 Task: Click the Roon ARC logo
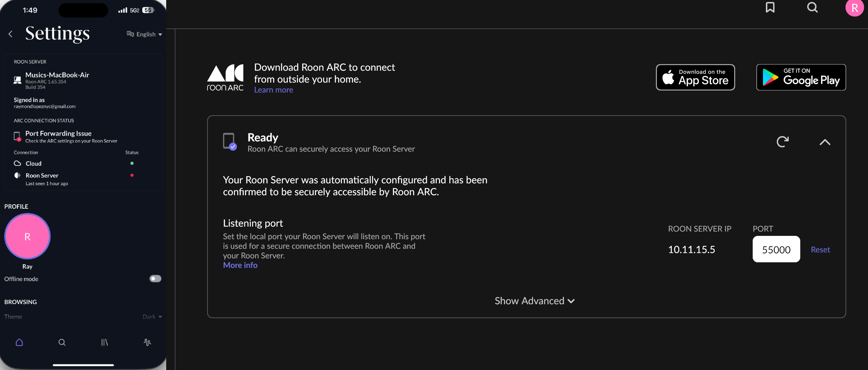click(x=225, y=78)
